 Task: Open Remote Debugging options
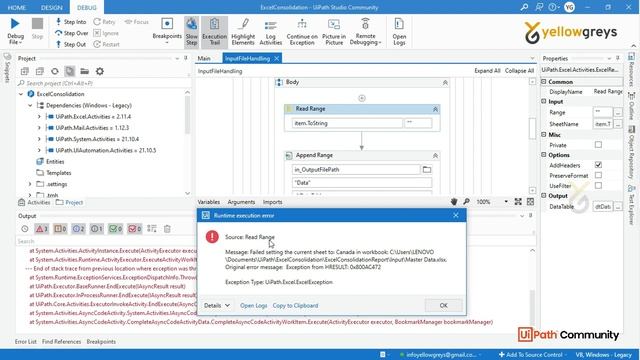365,32
